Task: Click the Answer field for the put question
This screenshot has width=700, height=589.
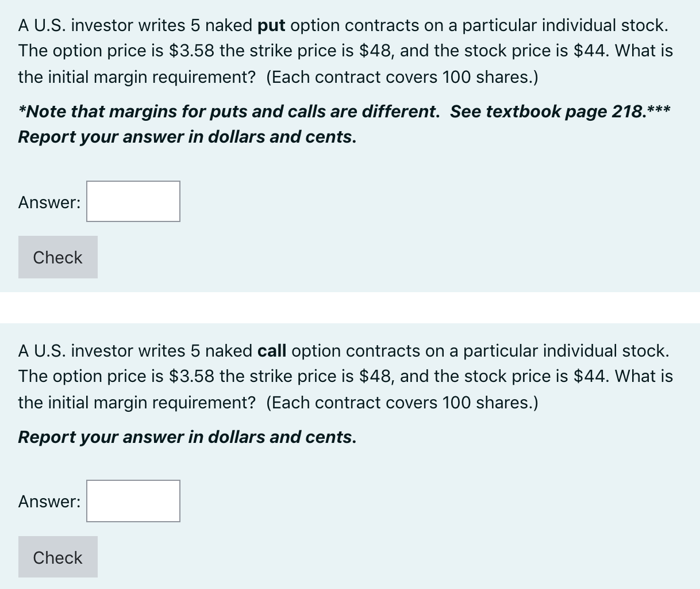Action: pos(133,201)
